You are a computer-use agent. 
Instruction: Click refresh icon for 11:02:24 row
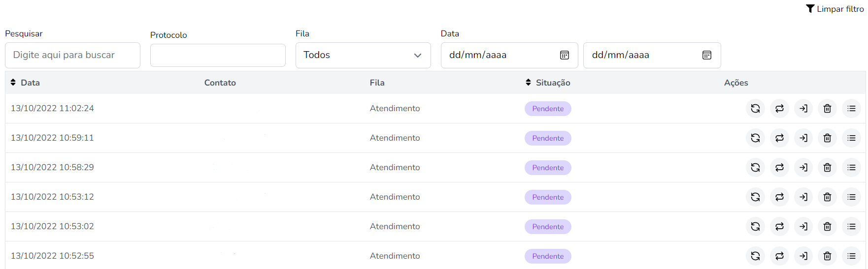pos(755,109)
